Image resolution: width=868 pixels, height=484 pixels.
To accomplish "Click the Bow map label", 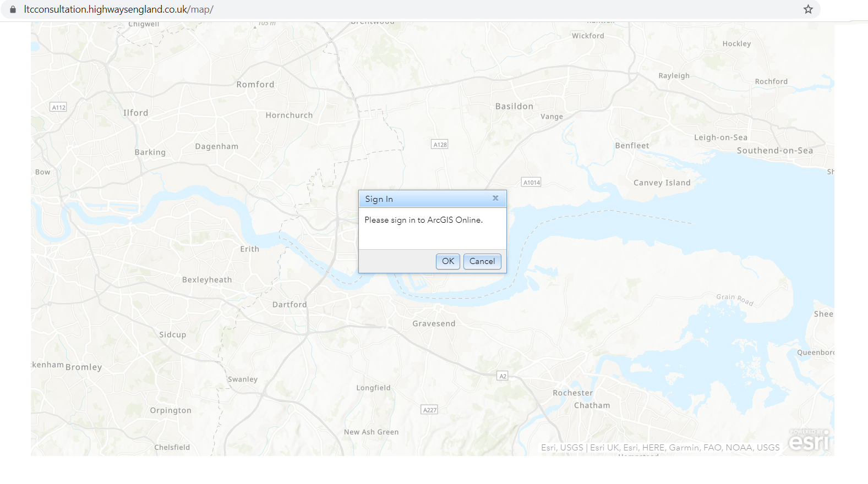I will tap(42, 172).
